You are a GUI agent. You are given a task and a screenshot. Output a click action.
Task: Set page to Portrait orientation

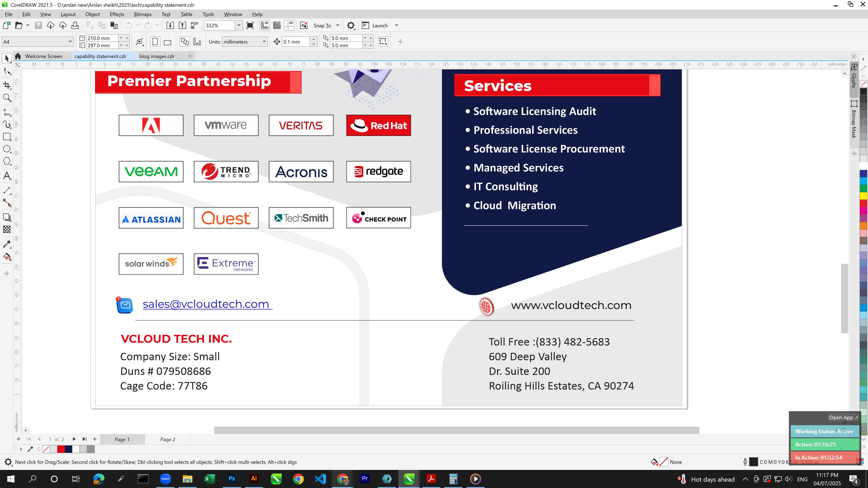point(155,42)
